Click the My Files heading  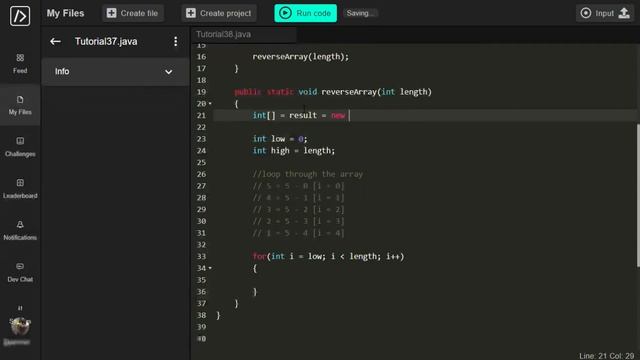click(x=65, y=13)
